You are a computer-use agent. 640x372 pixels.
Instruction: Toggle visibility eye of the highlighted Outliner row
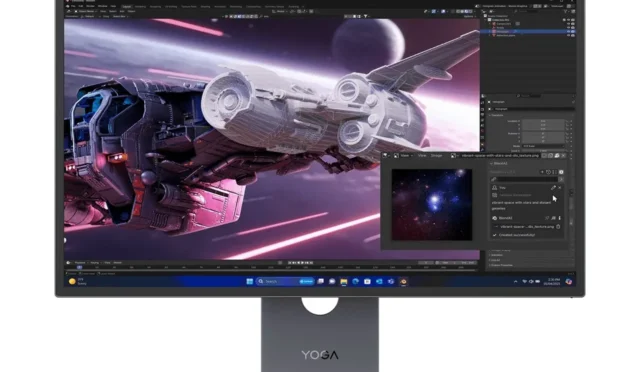pyautogui.click(x=569, y=31)
